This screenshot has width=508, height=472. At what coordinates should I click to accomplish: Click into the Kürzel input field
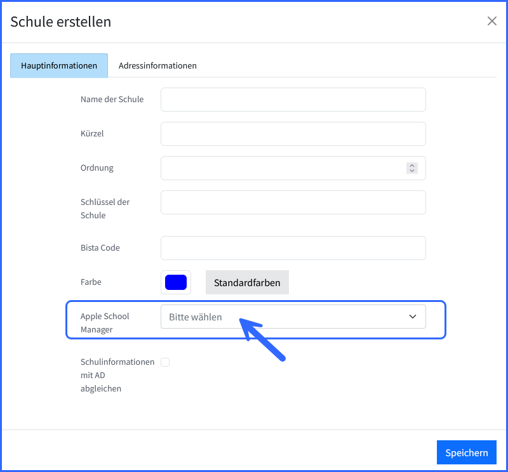[x=293, y=134]
